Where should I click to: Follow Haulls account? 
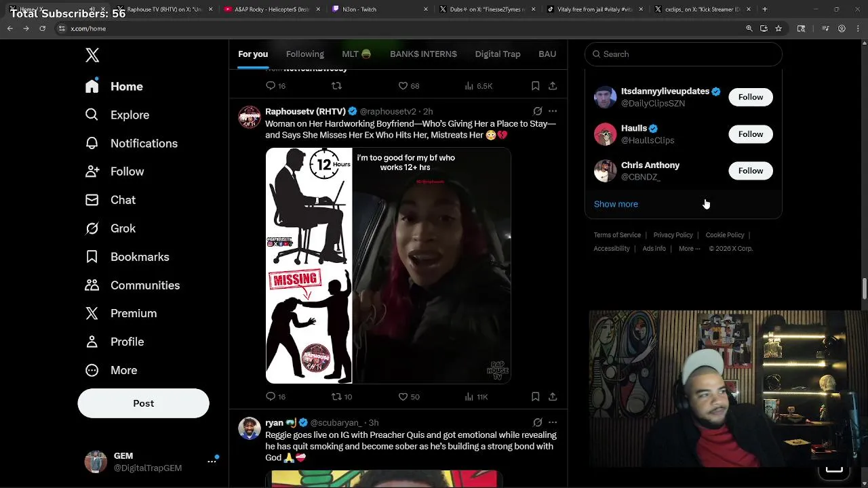coord(751,134)
